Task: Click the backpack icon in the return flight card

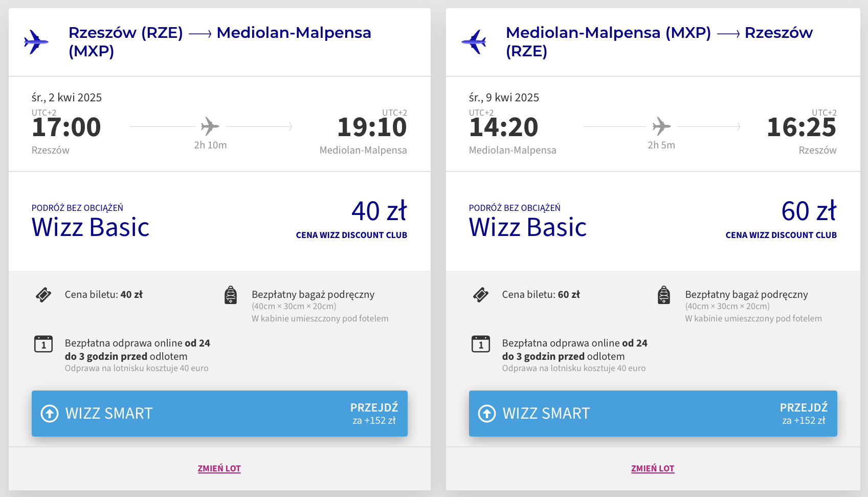Action: click(x=664, y=295)
